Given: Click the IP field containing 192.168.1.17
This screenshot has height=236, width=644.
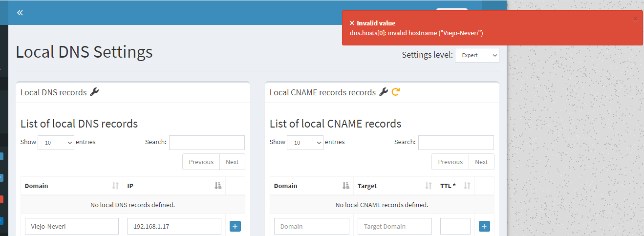Looking at the screenshot, I should 174,226.
